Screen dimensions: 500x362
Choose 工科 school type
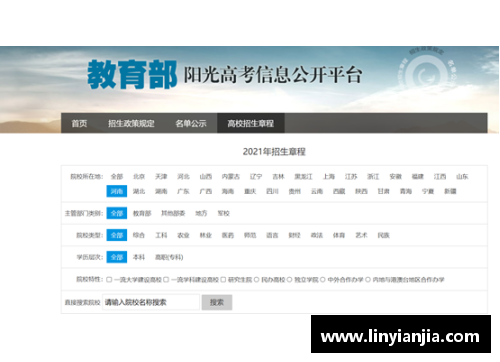161,235
